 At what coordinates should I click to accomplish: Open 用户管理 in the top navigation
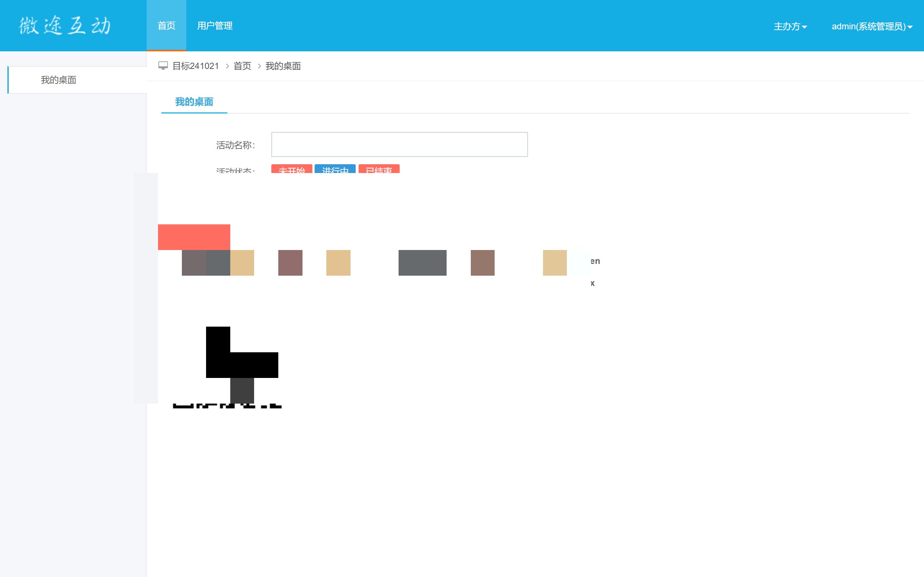215,26
